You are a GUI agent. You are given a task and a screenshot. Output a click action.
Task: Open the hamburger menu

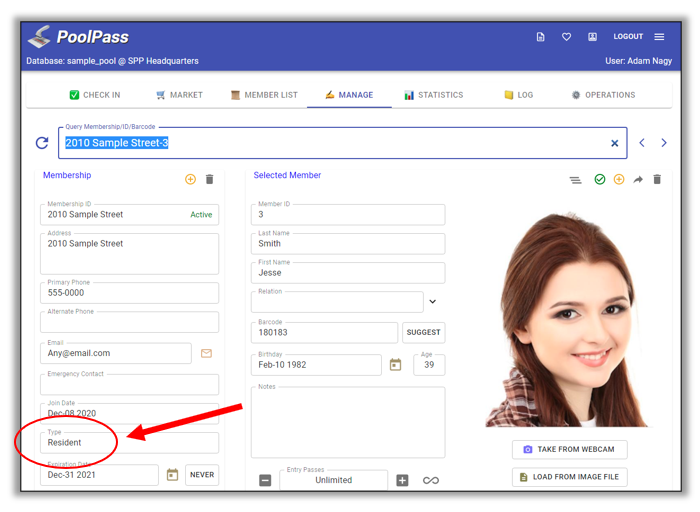[x=659, y=37]
